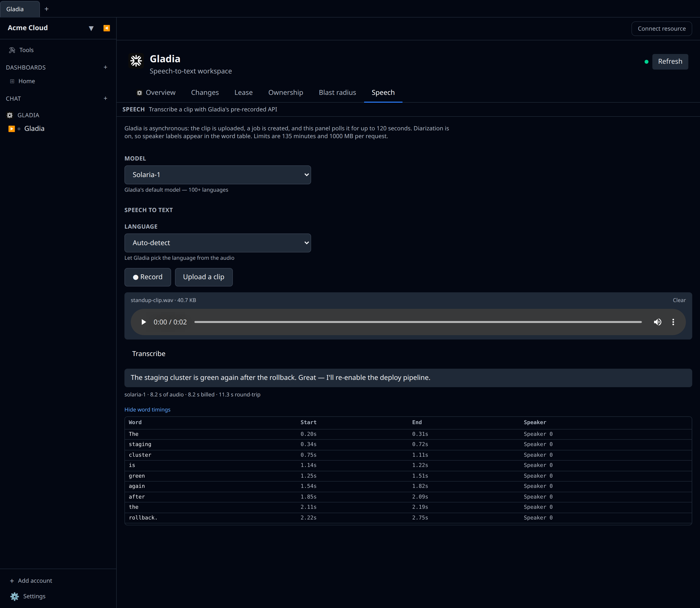Switch to the Ownership tab
This screenshot has width=700, height=608.
[x=286, y=93]
